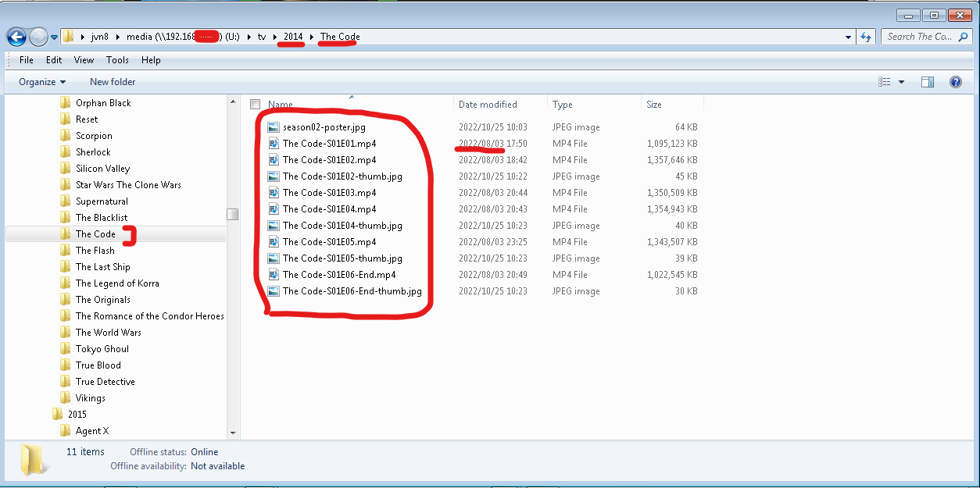
Task: Select the 2015 folder in tree
Action: [x=77, y=415]
